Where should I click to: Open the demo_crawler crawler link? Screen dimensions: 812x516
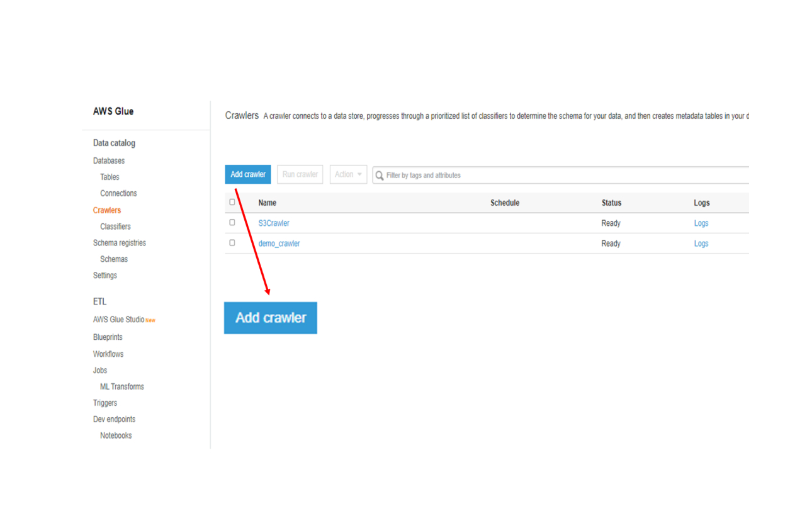[x=279, y=244]
